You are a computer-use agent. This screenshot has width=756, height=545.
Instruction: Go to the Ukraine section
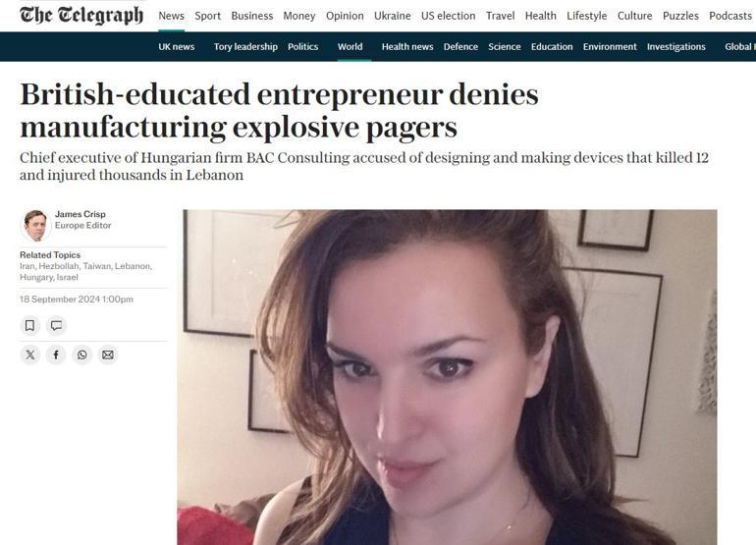393,16
